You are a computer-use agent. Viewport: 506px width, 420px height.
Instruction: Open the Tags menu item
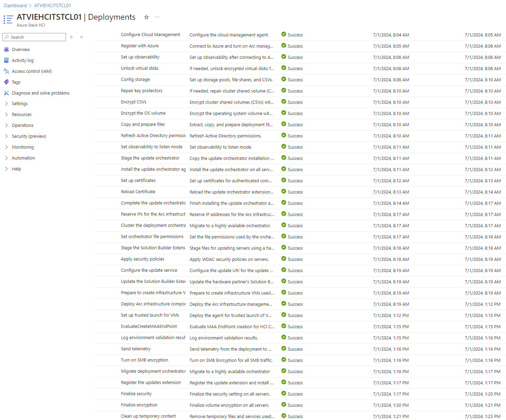(16, 82)
